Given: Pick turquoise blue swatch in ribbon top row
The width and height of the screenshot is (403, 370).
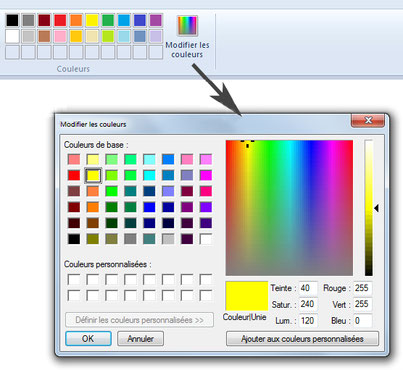Looking at the screenshot, I should 124,20.
